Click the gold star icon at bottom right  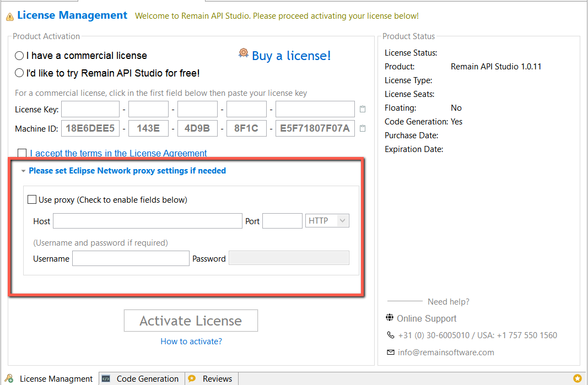[578, 378]
